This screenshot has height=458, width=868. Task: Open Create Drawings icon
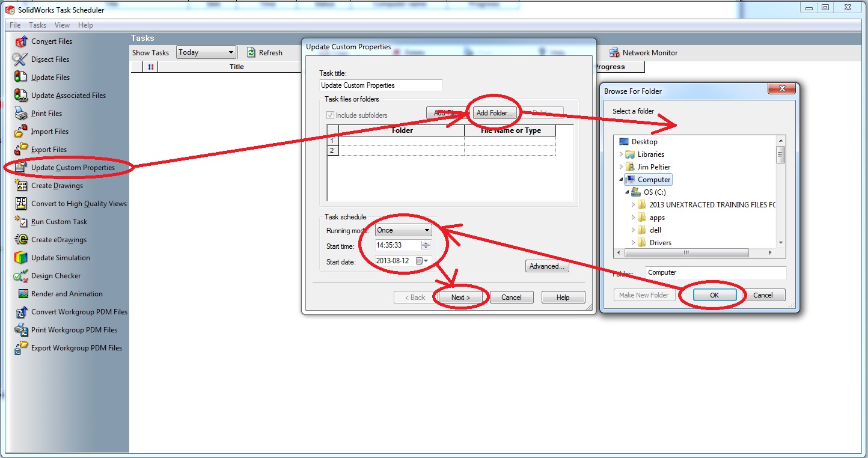point(21,186)
